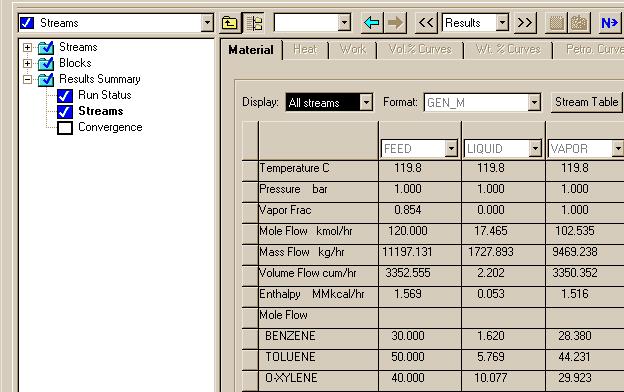Screen dimensions: 624x392
Task: Click the Stream Table button
Action: point(587,102)
